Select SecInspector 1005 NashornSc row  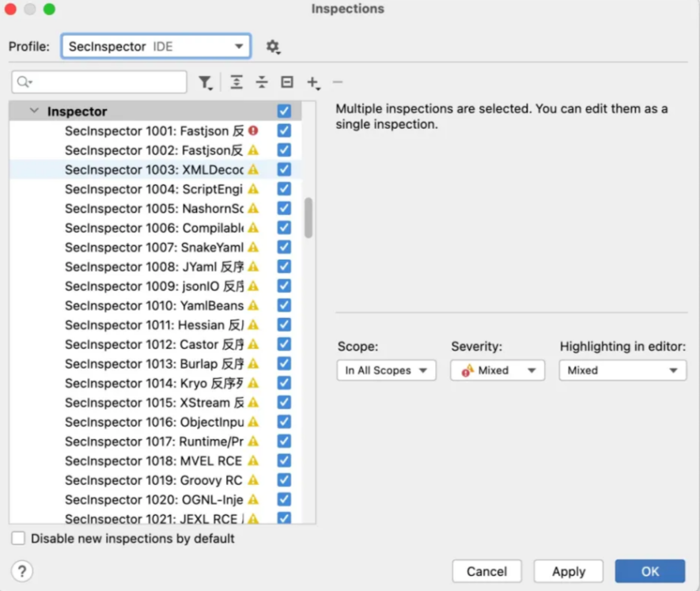pyautogui.click(x=155, y=208)
